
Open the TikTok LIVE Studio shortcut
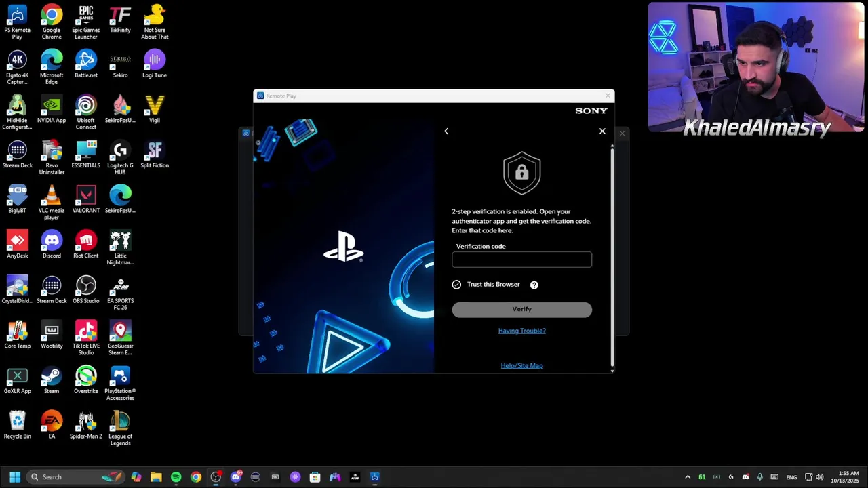(x=86, y=338)
